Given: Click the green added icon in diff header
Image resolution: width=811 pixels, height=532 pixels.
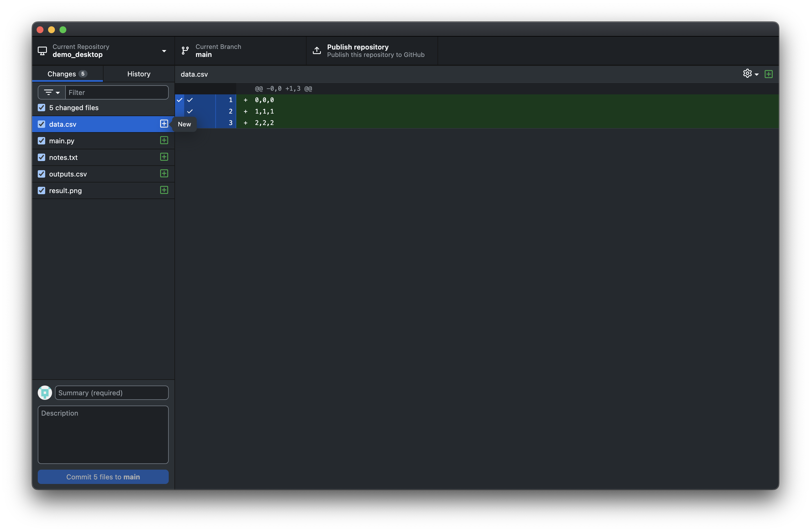Looking at the screenshot, I should coord(768,74).
